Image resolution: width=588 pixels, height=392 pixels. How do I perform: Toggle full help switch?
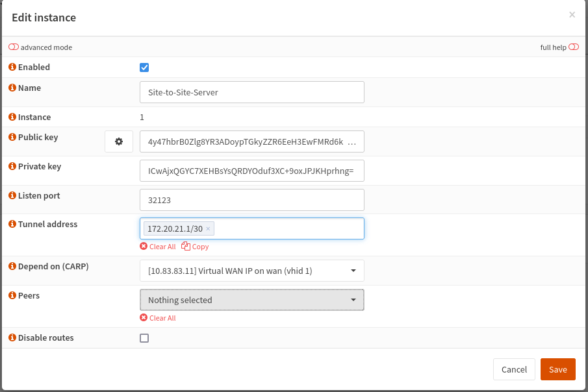click(573, 47)
